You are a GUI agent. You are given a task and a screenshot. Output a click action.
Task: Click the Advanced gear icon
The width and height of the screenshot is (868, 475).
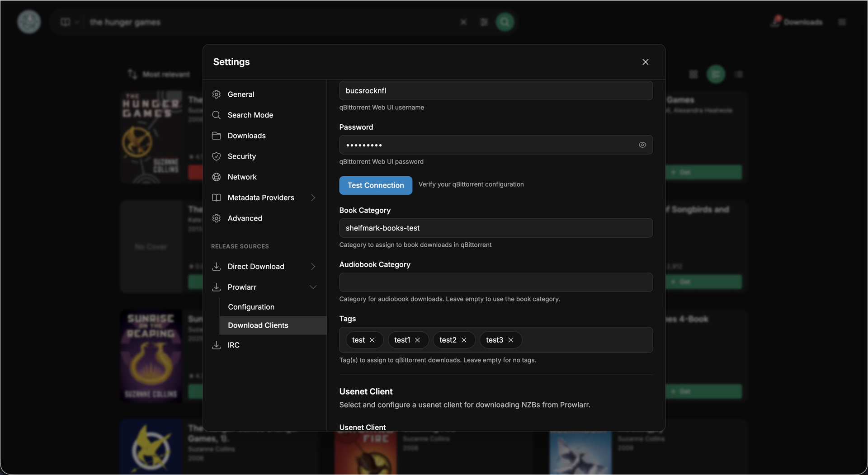[217, 218]
